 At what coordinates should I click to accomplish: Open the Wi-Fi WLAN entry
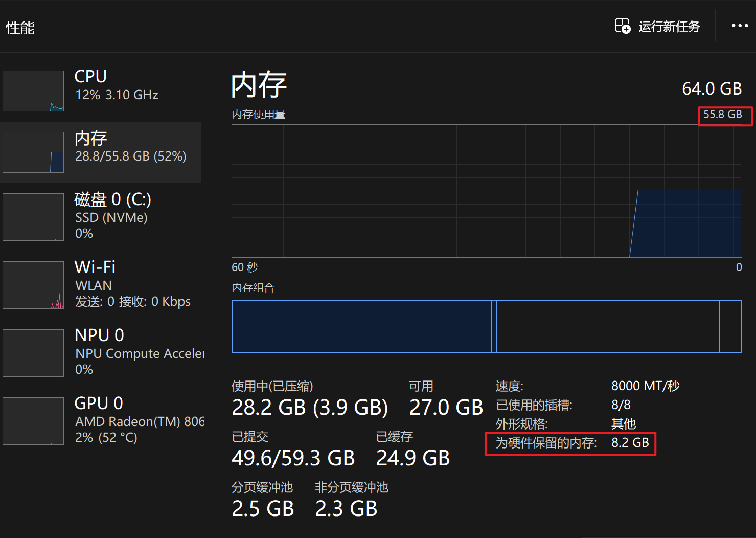point(101,283)
